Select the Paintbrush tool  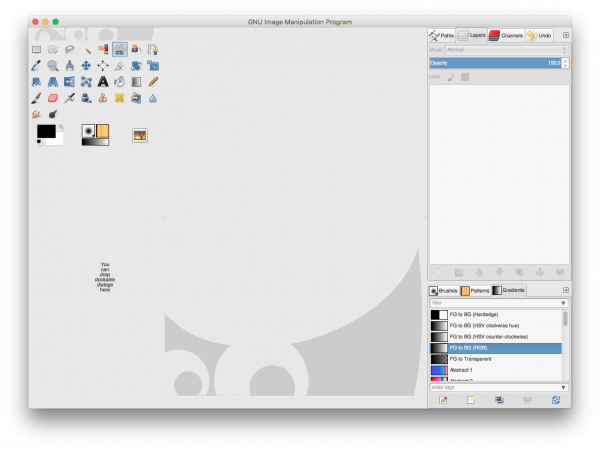point(36,98)
